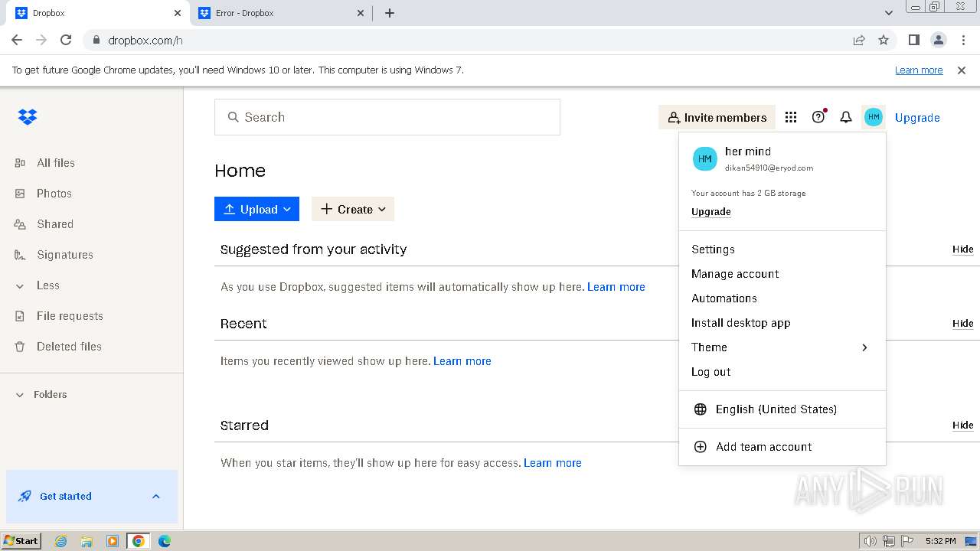The image size is (980, 551).
Task: Click the Shared sidebar icon
Action: point(20,224)
